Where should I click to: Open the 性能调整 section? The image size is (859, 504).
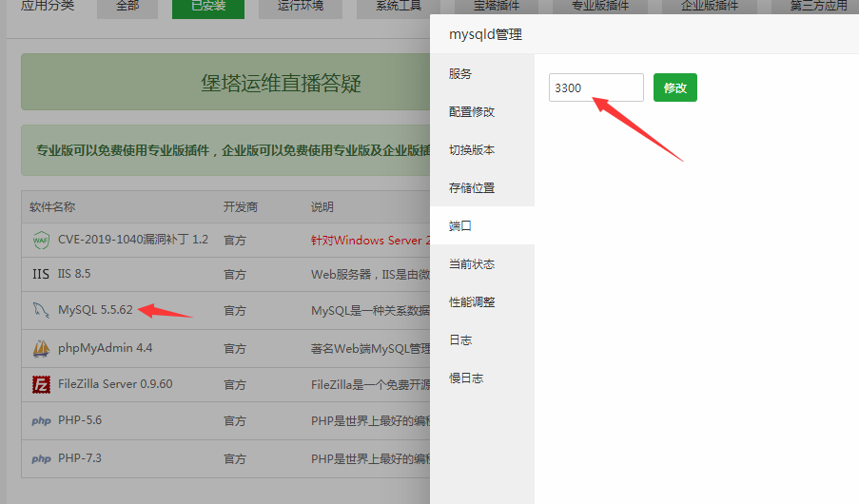(482, 301)
